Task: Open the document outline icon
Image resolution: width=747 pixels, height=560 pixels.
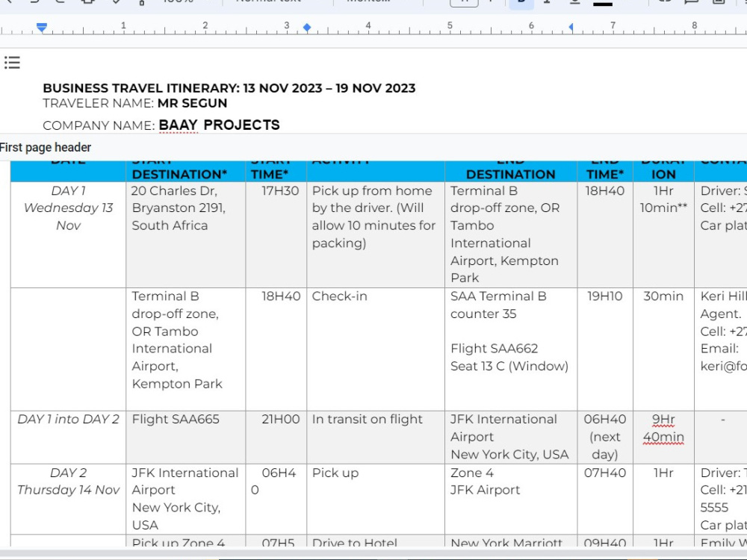Action: click(13, 63)
